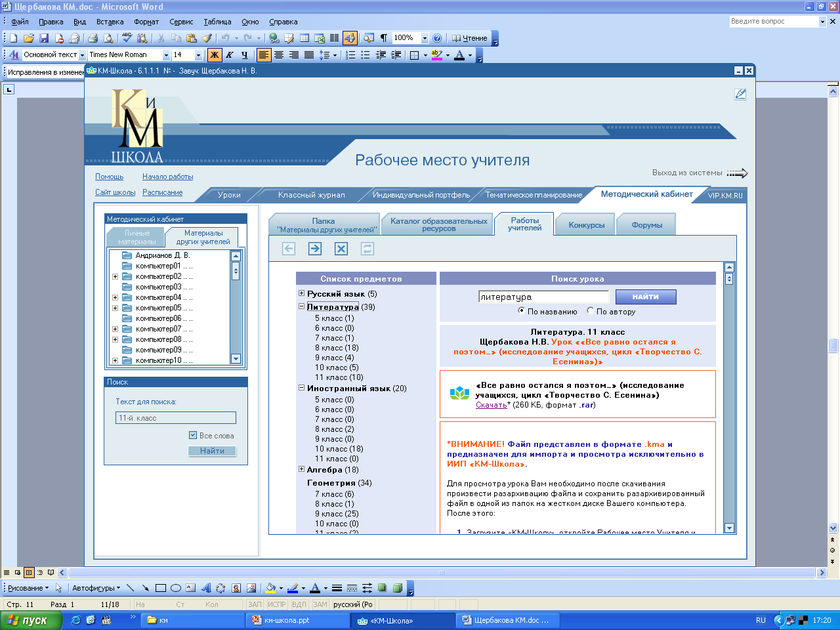Toggle bold (Ж) formatting
The width and height of the screenshot is (840, 630).
click(x=215, y=55)
